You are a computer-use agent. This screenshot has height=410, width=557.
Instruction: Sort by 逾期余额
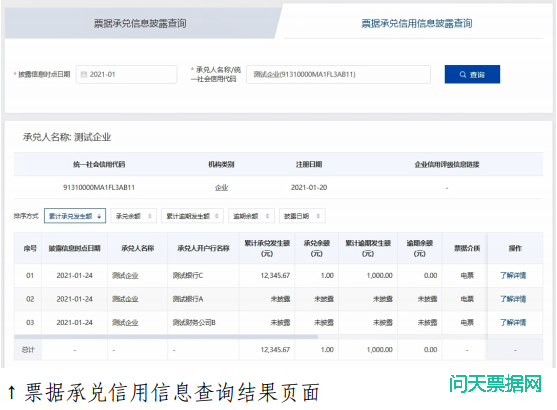point(252,216)
